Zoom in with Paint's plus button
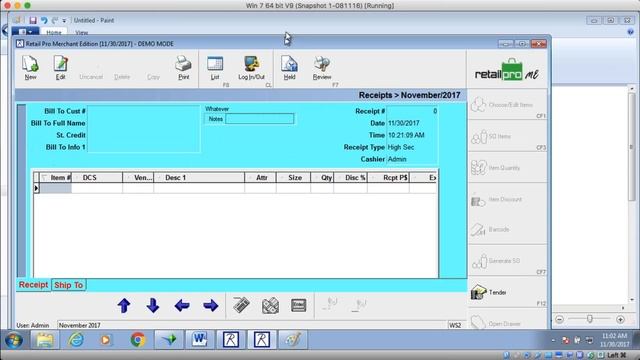Image resolution: width=640 pixels, height=360 pixels. pyautogui.click(x=620, y=319)
